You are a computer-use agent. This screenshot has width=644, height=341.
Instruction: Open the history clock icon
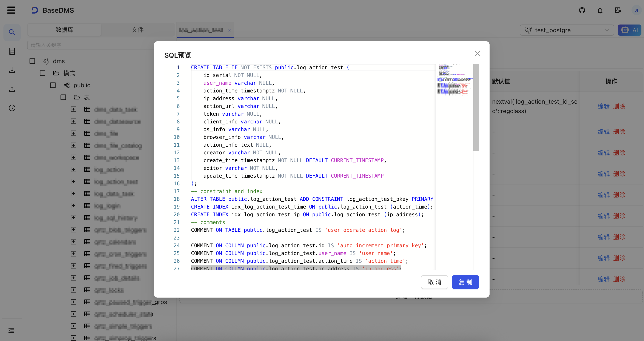tap(12, 108)
